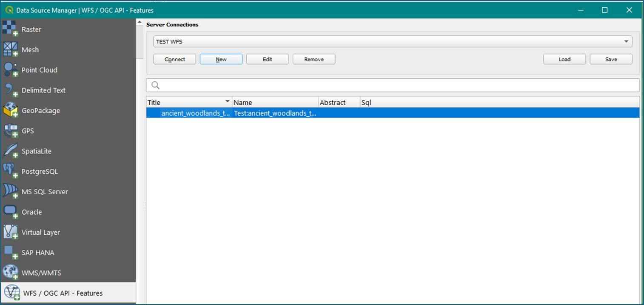Click the Abstract column header
Viewport: 644px width, 305px height.
[339, 102]
